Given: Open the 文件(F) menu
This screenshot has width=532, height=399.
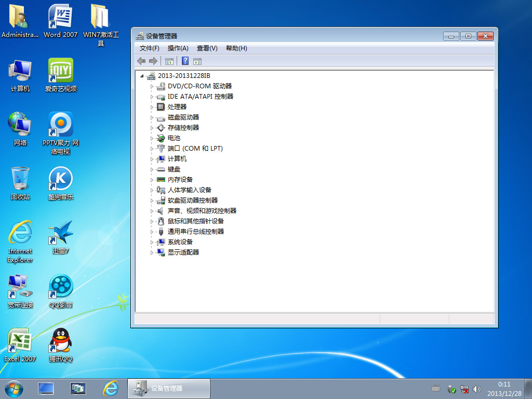Looking at the screenshot, I should point(149,48).
